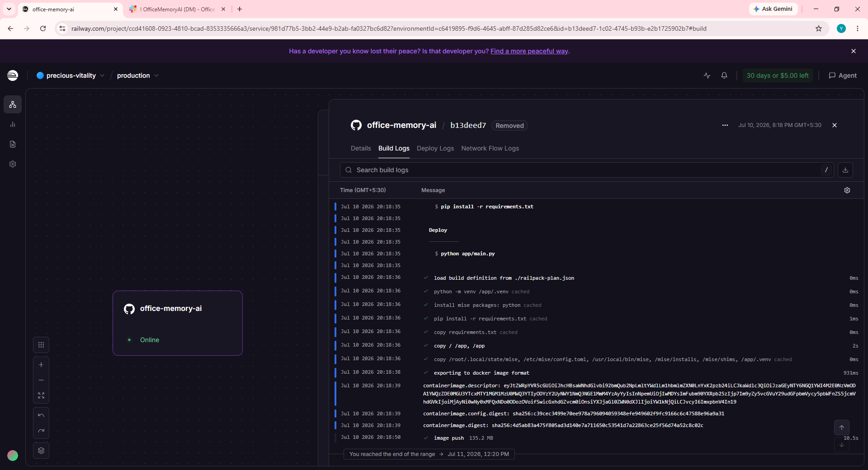This screenshot has height=470, width=868.
Task: Undo the last canvas change
Action: [x=41, y=415]
